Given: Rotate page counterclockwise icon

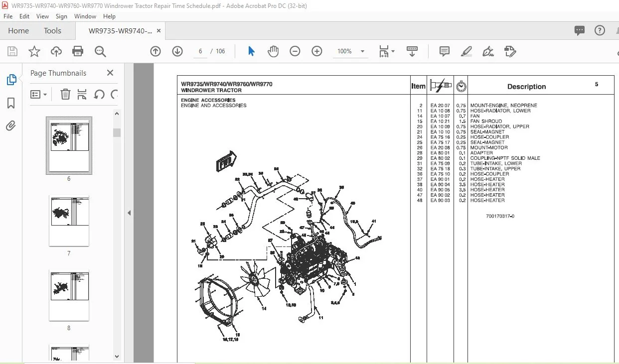Looking at the screenshot, I should (x=99, y=94).
